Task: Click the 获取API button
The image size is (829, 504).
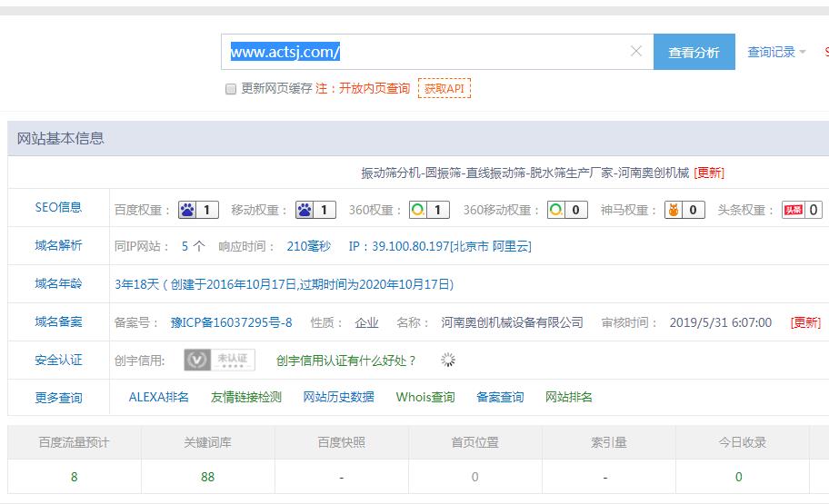Action: (x=444, y=88)
